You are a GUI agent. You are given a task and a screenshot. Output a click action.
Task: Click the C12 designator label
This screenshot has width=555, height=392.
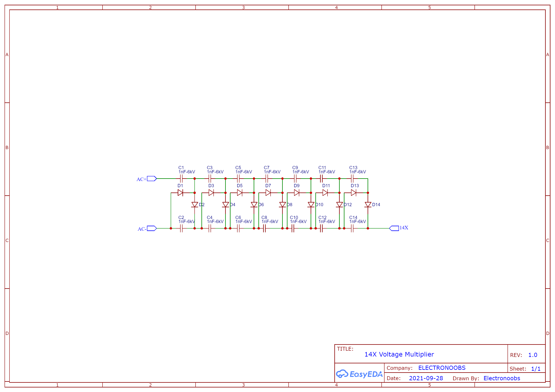(x=322, y=218)
